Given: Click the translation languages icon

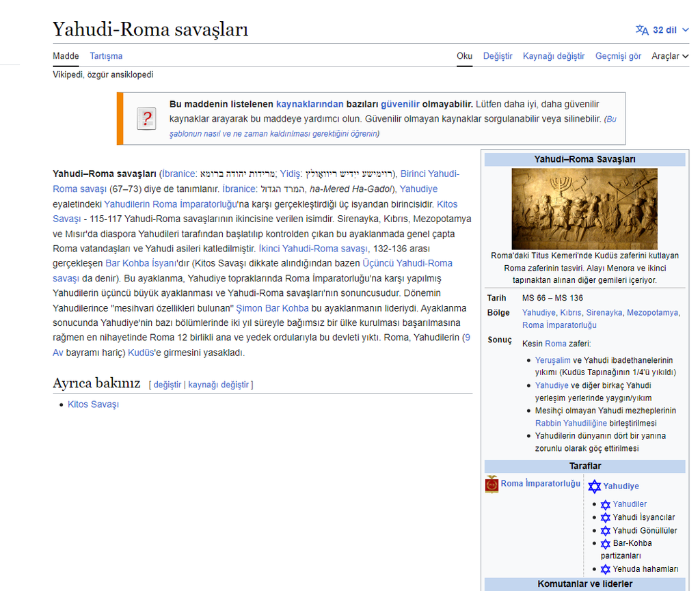Looking at the screenshot, I should click(x=642, y=30).
